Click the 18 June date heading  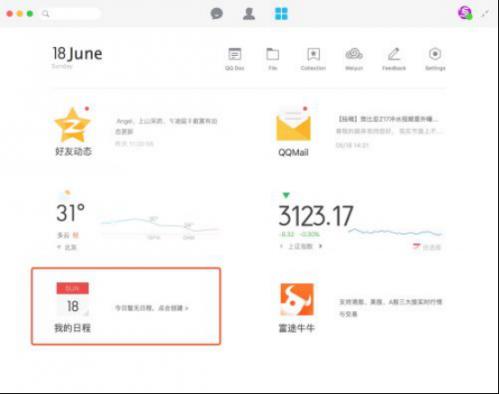click(77, 54)
